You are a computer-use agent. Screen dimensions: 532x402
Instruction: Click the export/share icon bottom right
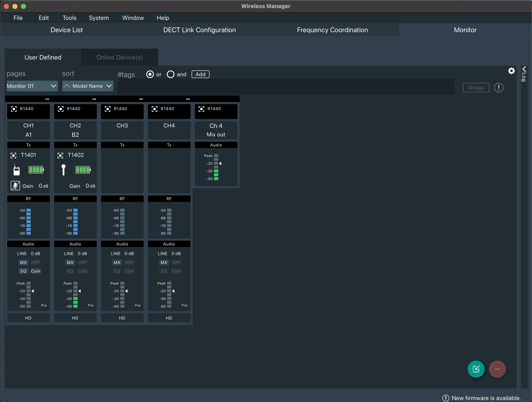[476, 368]
